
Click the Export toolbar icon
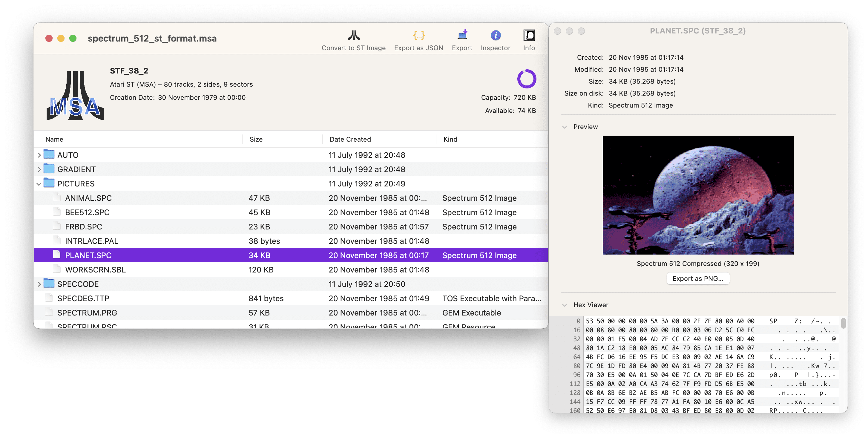[462, 35]
